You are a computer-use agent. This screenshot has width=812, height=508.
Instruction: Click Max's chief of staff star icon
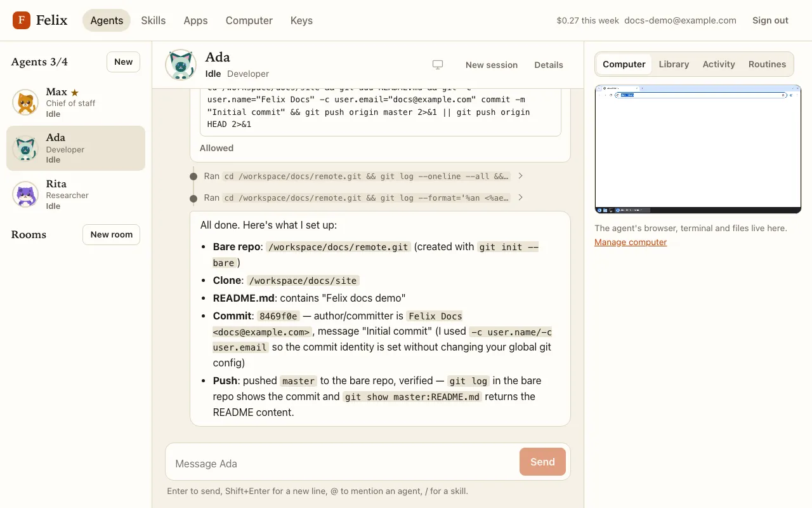point(74,93)
